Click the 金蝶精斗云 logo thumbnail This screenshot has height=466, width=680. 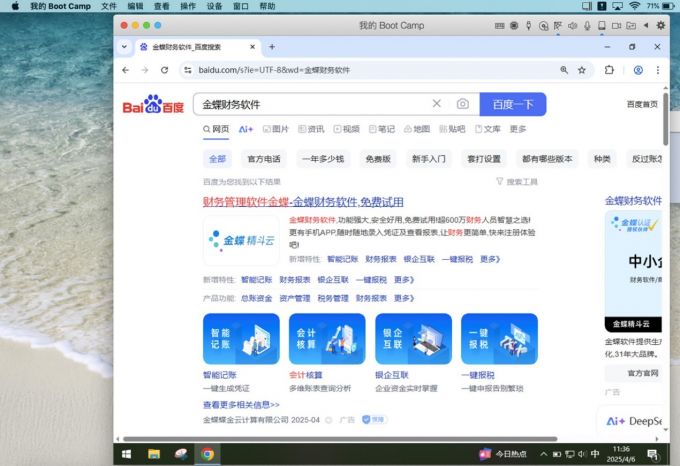(241, 240)
